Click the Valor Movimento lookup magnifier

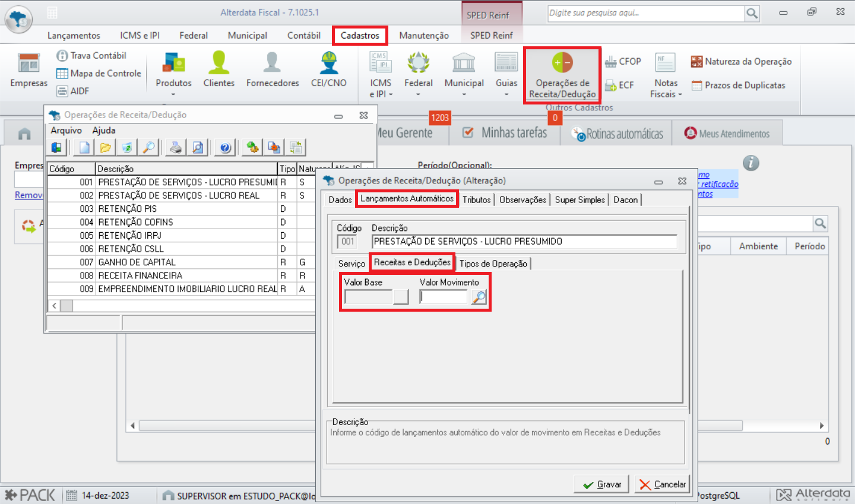coord(479,297)
